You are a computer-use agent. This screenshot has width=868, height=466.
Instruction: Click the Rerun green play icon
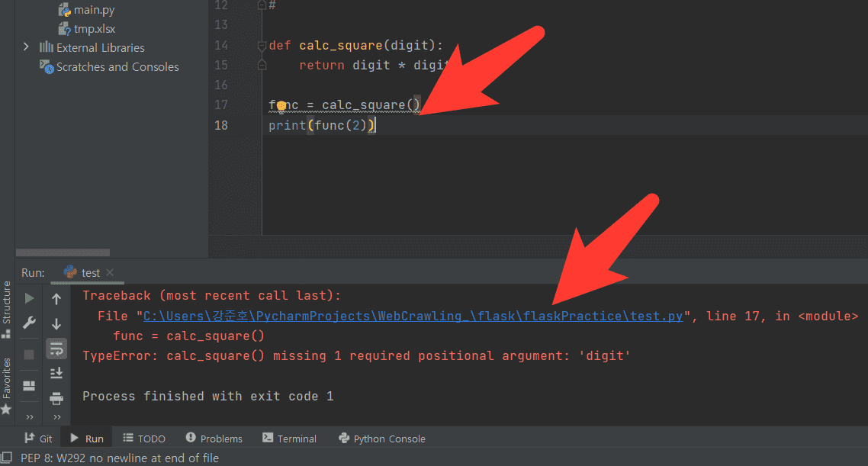point(29,298)
